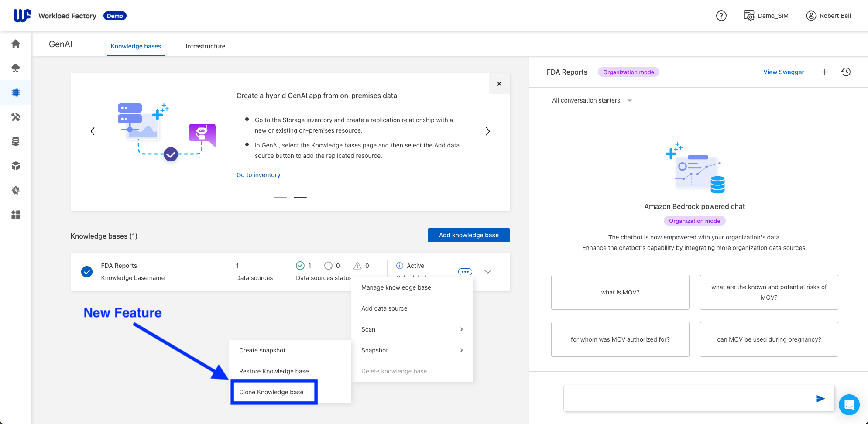
Task: Expand the Scan submenu
Action: tap(412, 329)
